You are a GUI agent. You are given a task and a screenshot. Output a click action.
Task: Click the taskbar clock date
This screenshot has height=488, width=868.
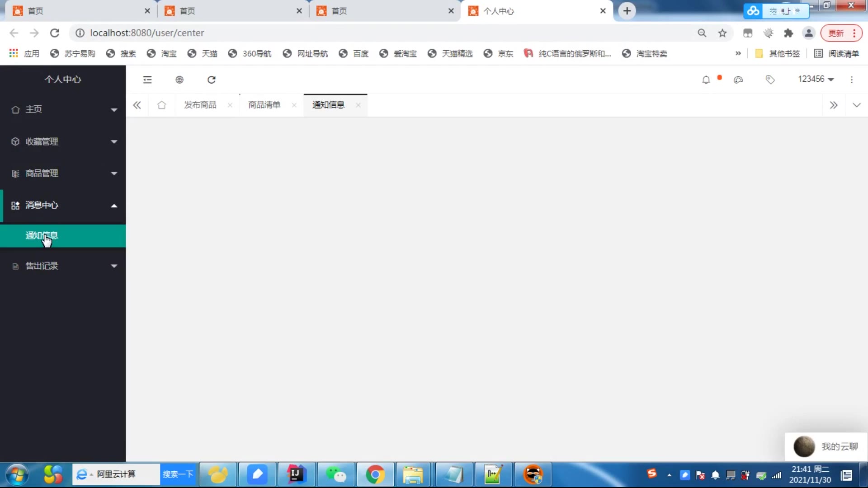click(810, 474)
